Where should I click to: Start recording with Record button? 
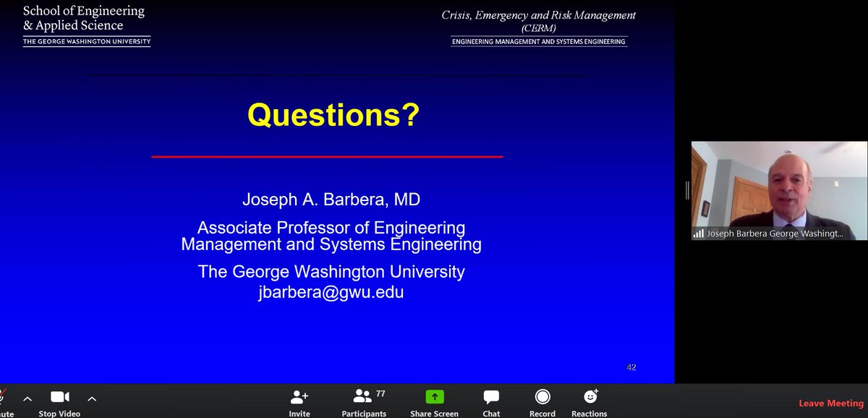542,403
